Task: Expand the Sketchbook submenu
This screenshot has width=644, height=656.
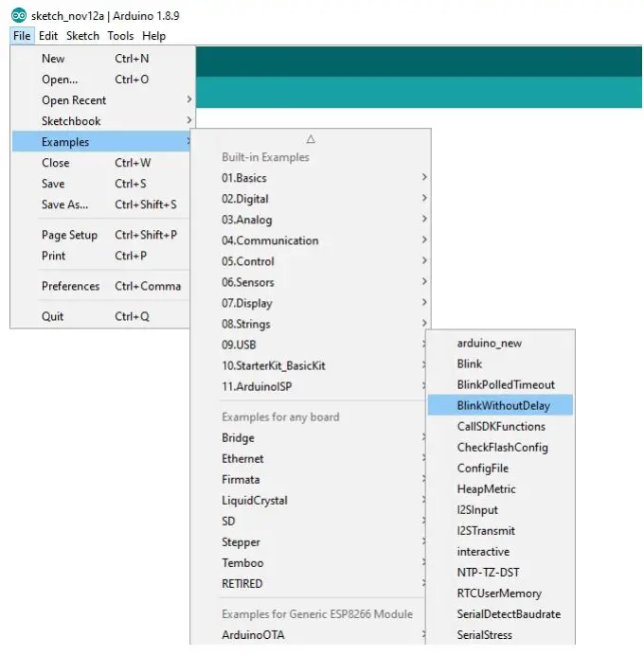Action: point(101,121)
